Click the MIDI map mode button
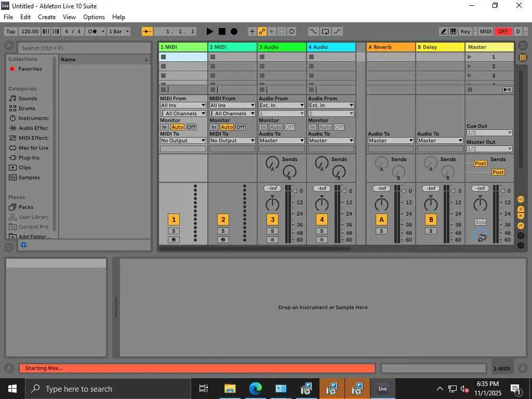 point(486,32)
